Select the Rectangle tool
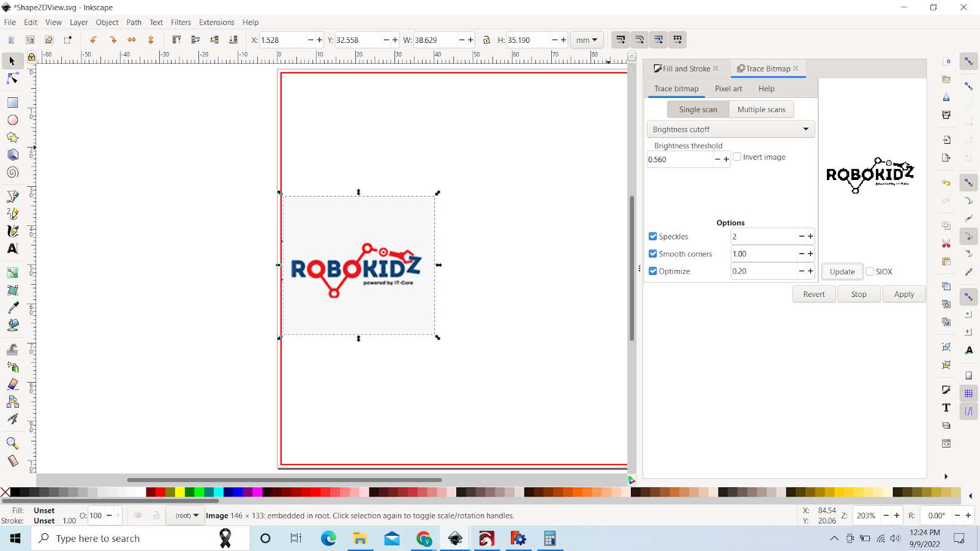This screenshot has height=551, width=980. [12, 102]
